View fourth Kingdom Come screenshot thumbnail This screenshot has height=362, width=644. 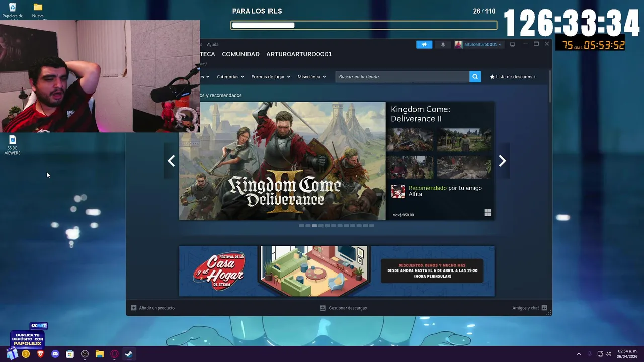point(464,167)
